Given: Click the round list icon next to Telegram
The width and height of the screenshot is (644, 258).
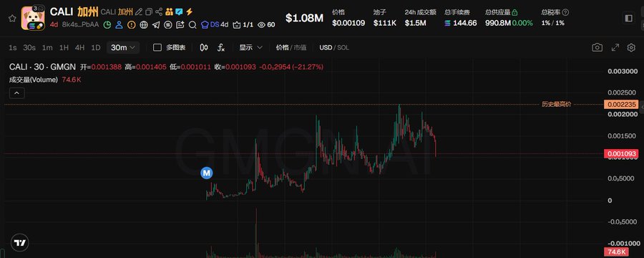Looking at the screenshot, I should click(167, 24).
